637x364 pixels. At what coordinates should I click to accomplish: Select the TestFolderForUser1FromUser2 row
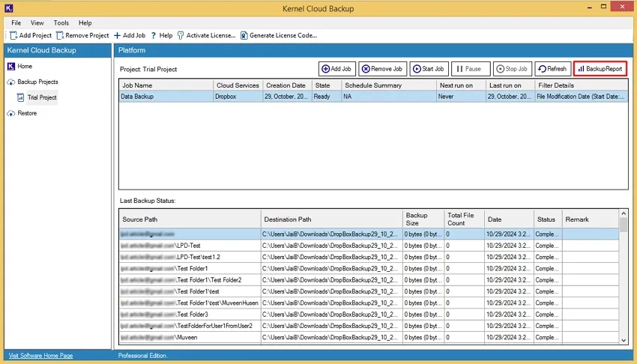369,326
